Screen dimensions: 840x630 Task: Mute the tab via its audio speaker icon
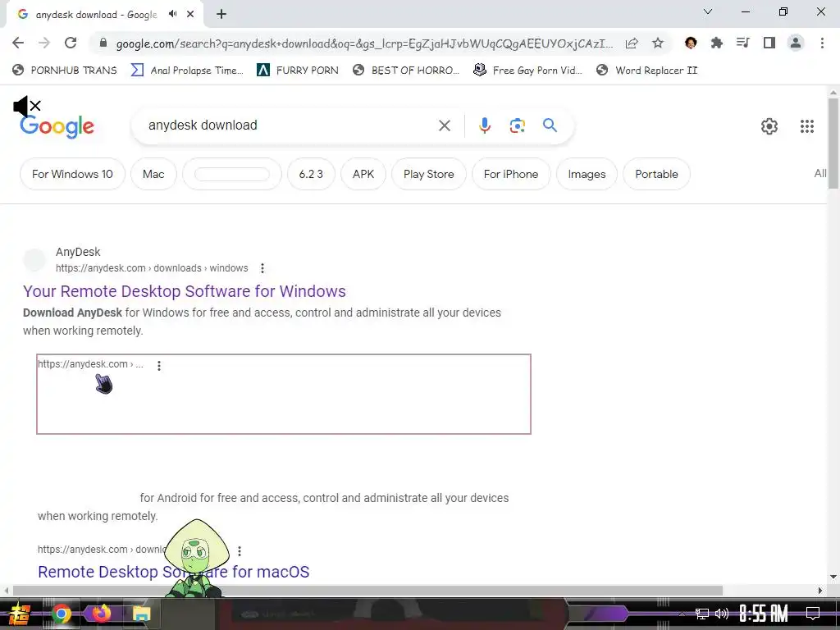pyautogui.click(x=172, y=14)
